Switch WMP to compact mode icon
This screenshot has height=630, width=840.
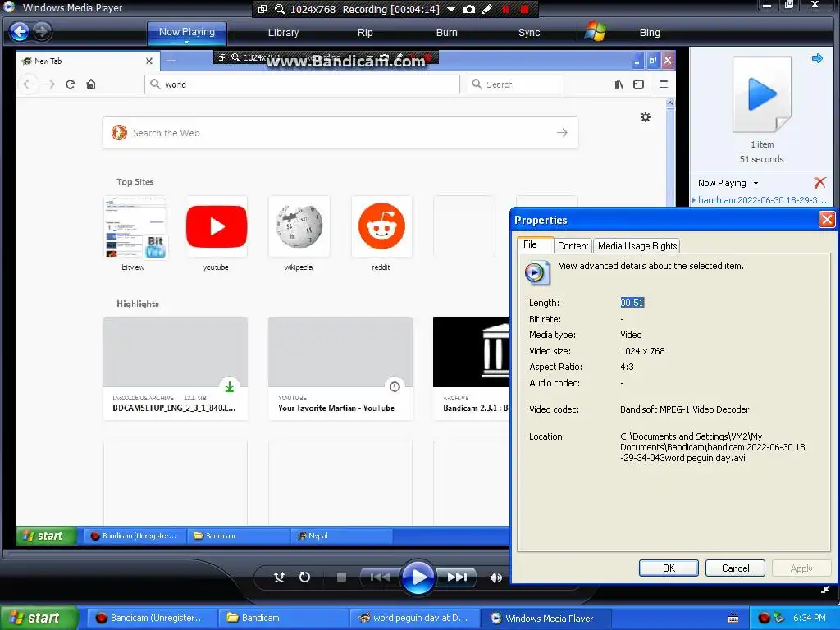pyautogui.click(x=825, y=590)
